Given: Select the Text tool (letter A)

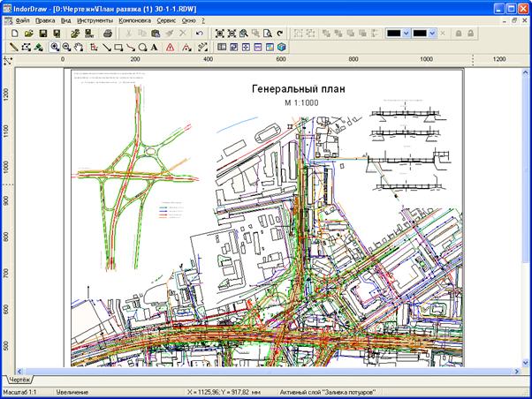Looking at the screenshot, I should click(155, 47).
